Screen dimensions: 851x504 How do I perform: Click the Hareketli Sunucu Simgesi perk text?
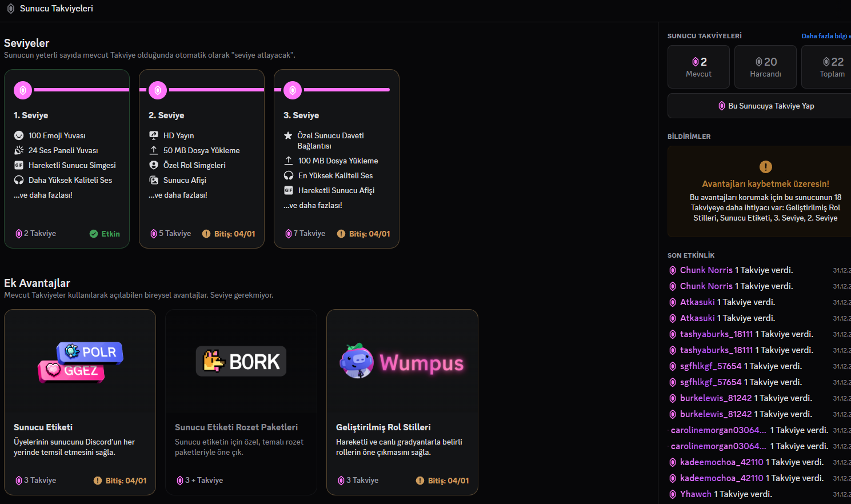(x=72, y=165)
